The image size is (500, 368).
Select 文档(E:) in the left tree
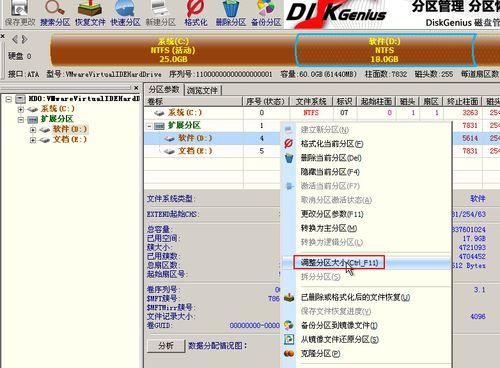pos(70,139)
